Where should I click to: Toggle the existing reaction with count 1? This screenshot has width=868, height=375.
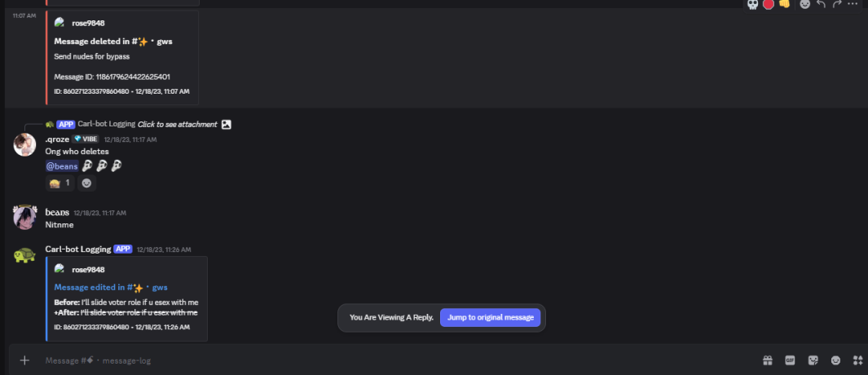[59, 183]
